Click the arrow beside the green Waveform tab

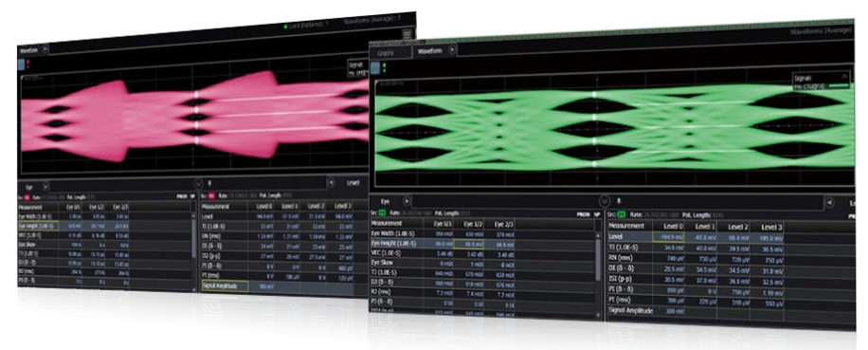click(x=452, y=50)
